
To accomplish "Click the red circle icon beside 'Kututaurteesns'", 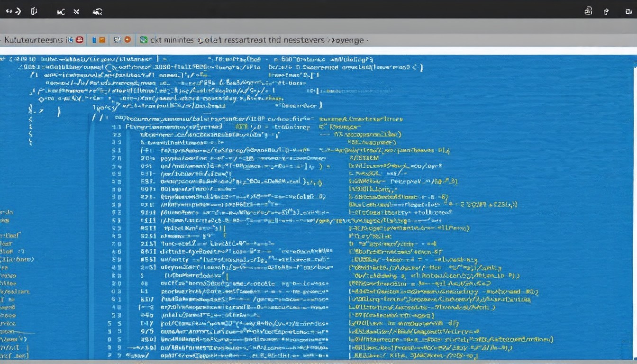I will (80, 40).
